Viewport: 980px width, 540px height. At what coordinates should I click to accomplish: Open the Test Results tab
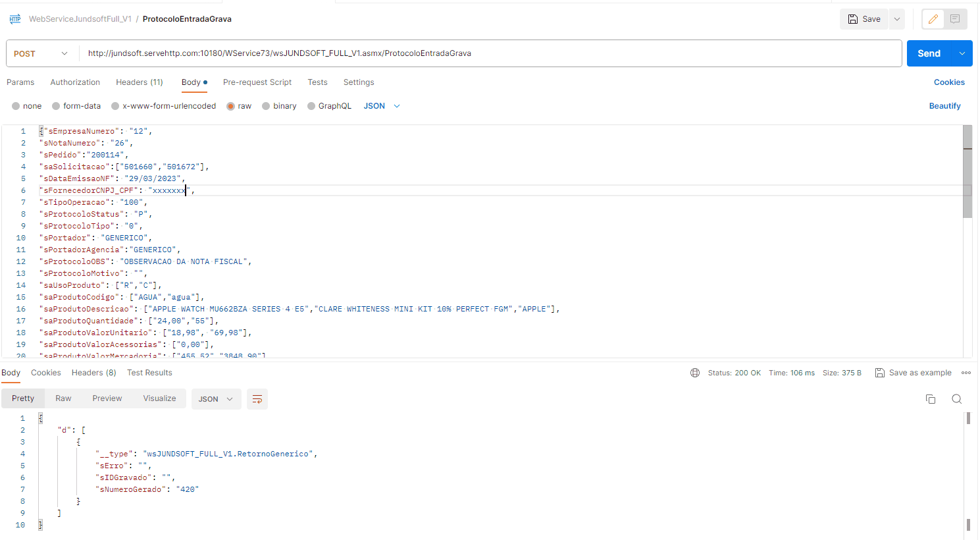click(x=149, y=373)
